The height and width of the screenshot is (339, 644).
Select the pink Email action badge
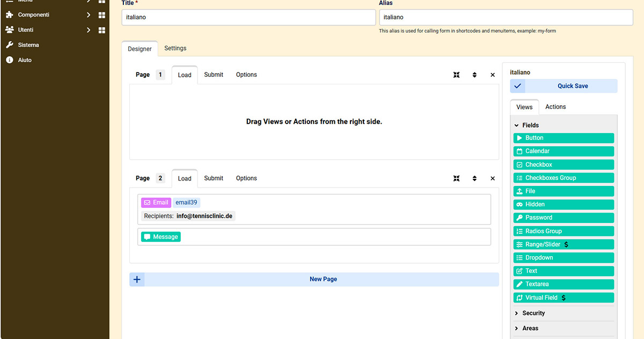(x=156, y=203)
